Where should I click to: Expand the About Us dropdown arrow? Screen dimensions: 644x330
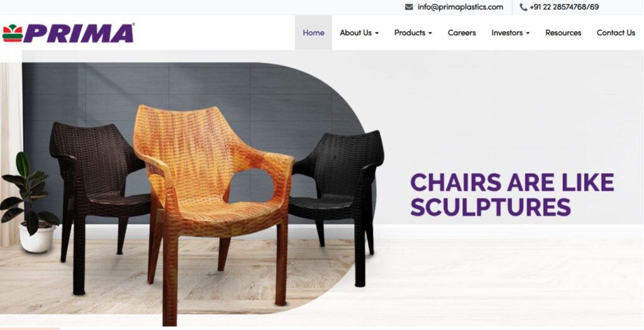pyautogui.click(x=377, y=33)
